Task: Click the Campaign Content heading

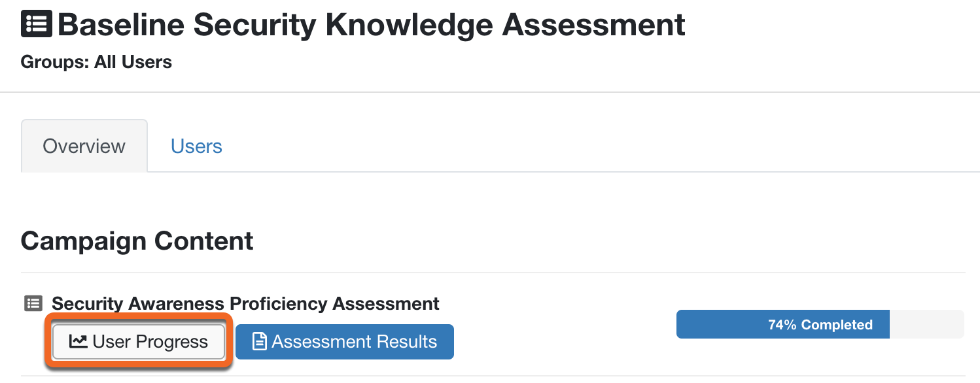Action: pyautogui.click(x=137, y=241)
